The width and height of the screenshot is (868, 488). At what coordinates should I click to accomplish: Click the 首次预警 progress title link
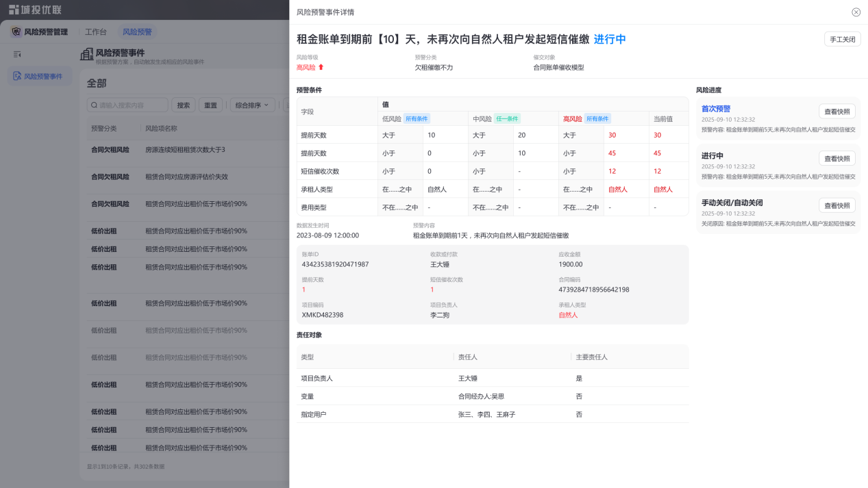pos(716,108)
